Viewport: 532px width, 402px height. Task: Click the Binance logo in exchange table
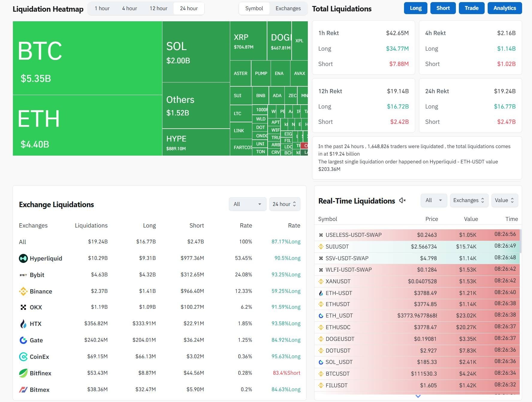23,291
